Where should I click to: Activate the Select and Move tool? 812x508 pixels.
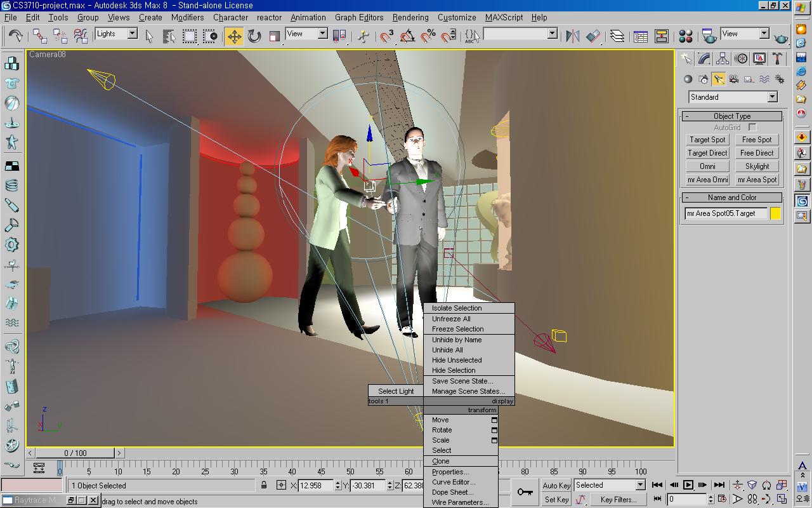click(x=234, y=36)
